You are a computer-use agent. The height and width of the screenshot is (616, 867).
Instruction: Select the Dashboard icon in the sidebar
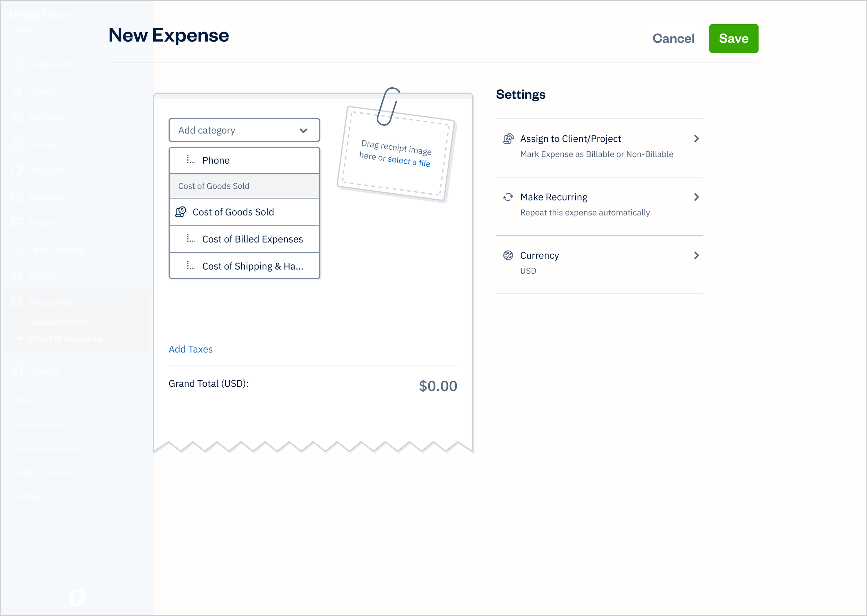[17, 64]
